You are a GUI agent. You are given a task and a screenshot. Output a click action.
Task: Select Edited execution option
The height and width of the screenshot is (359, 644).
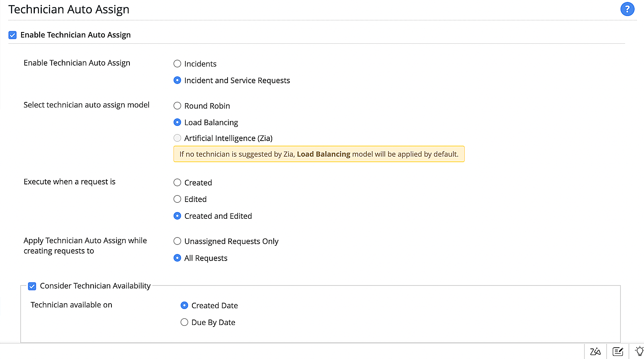point(178,199)
